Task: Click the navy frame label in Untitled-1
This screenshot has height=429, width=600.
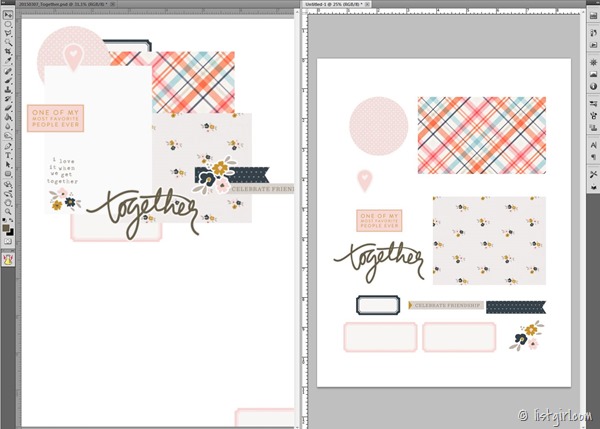Action: click(378, 305)
